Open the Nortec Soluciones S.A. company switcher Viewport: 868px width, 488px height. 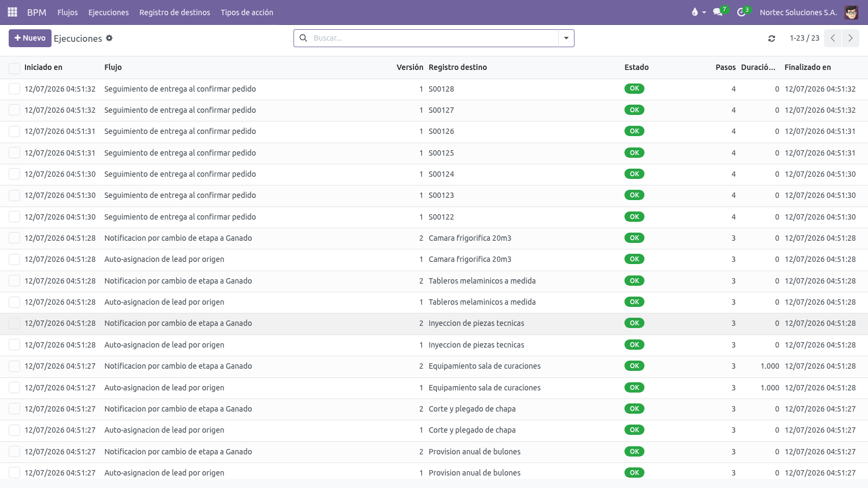point(798,12)
